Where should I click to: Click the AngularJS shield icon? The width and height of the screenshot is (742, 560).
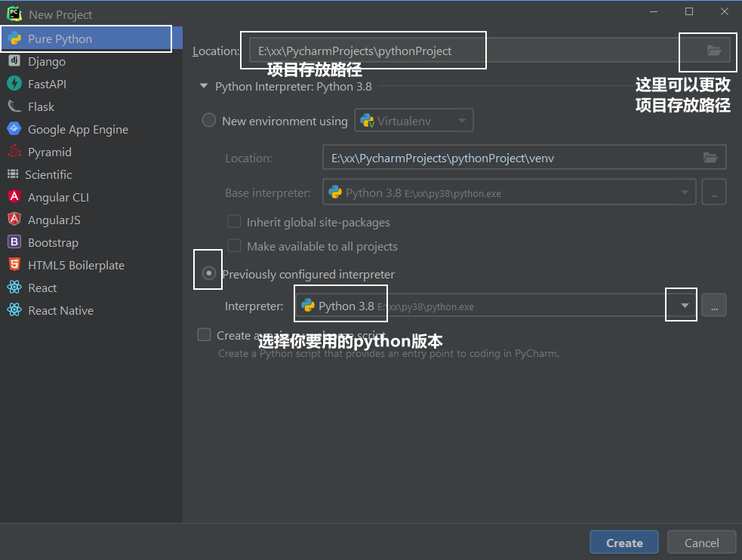(14, 219)
